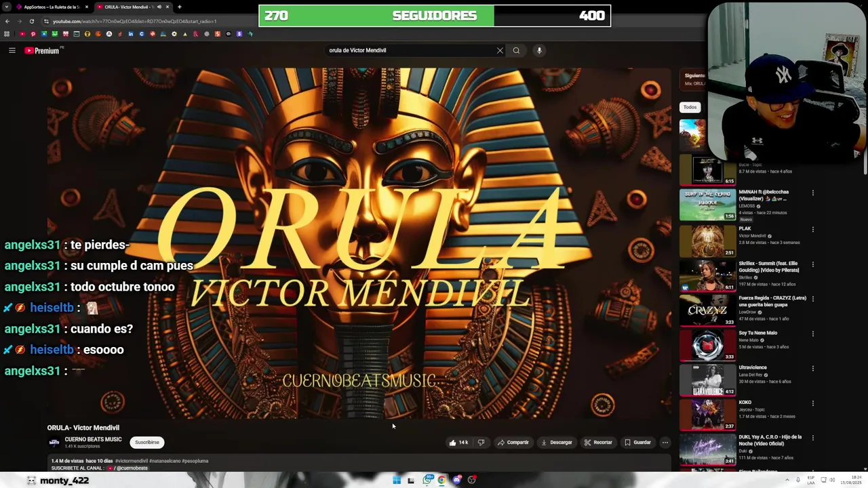868x488 pixels.
Task: Open the bookmarks bar apps grid icon
Action: coord(7,34)
